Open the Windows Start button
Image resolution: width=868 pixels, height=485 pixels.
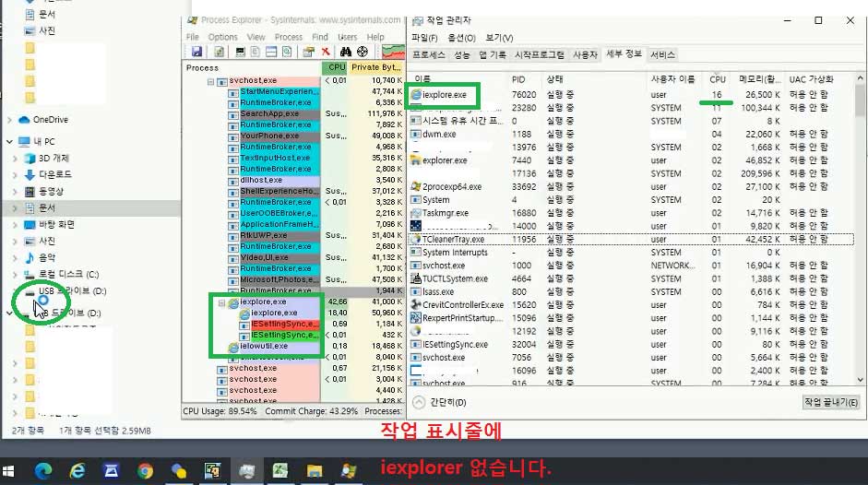[8, 471]
